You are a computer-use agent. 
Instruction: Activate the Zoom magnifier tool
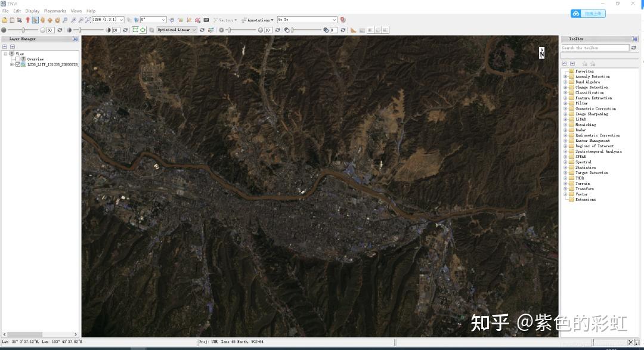coord(66,20)
